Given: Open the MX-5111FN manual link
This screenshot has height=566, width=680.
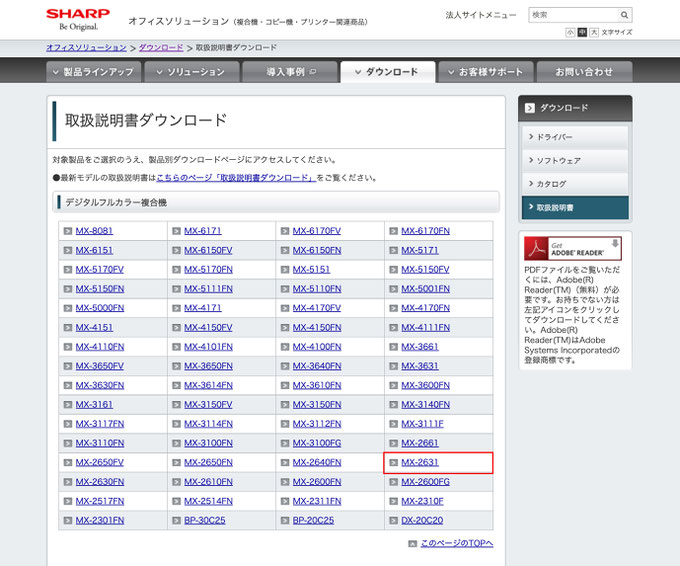Looking at the screenshot, I should (208, 289).
